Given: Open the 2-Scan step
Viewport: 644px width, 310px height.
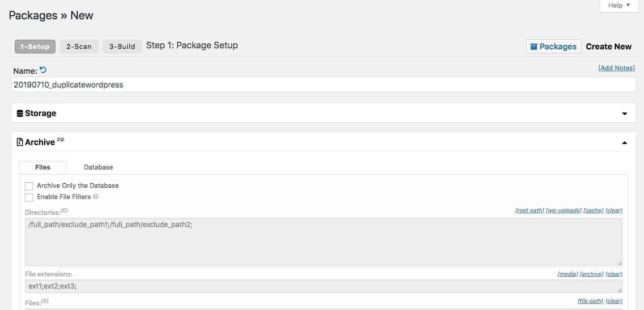Looking at the screenshot, I should 79,46.
